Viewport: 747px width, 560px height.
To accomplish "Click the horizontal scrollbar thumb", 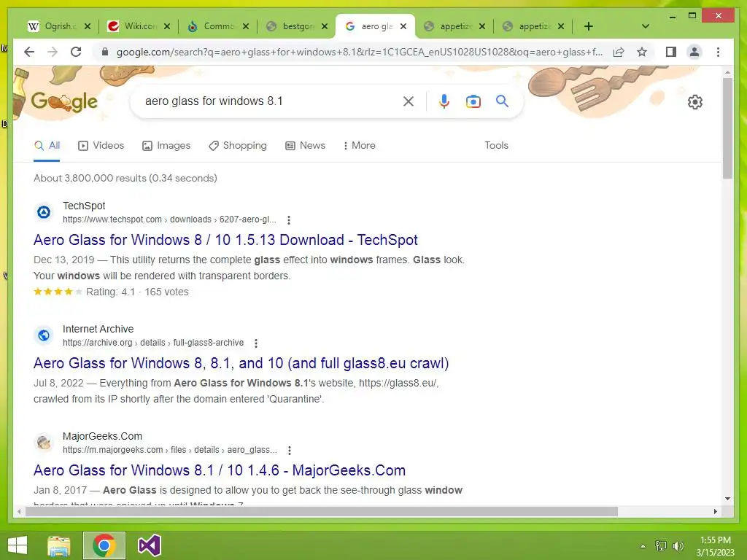I will point(322,511).
